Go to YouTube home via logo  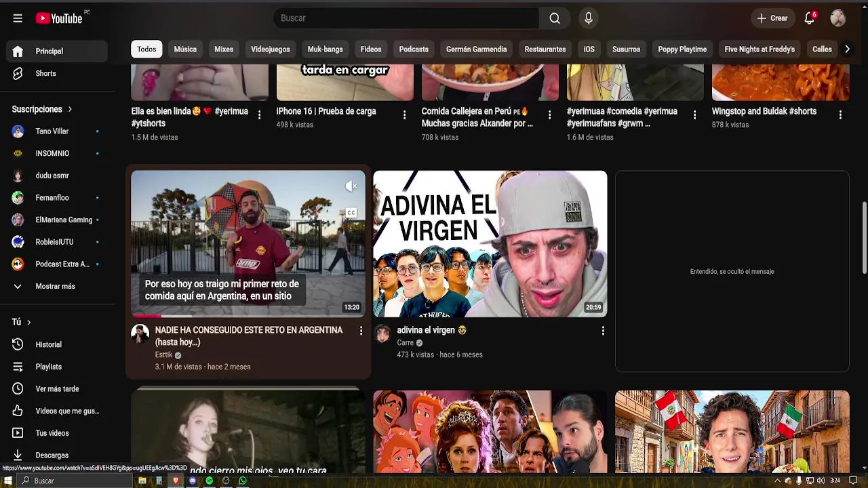tap(59, 18)
